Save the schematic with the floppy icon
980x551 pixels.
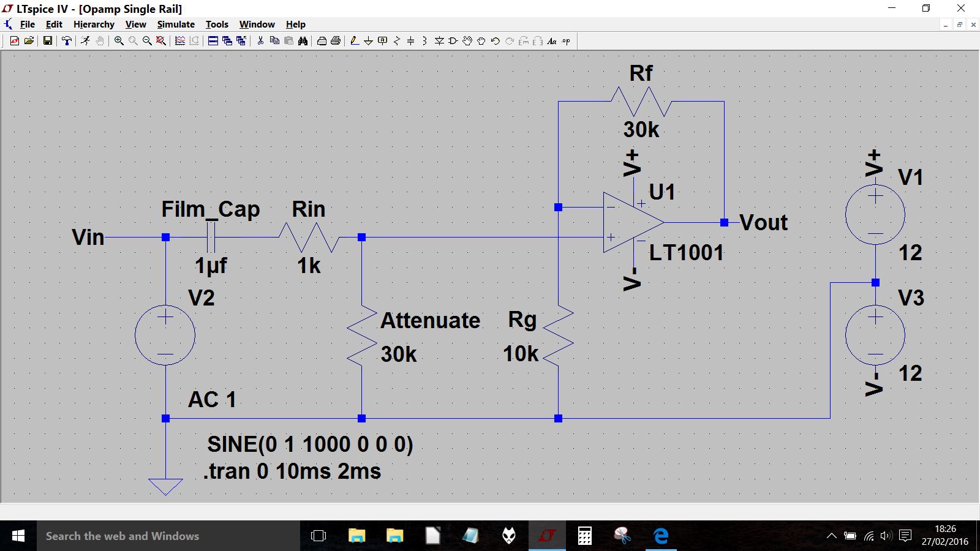tap(47, 41)
